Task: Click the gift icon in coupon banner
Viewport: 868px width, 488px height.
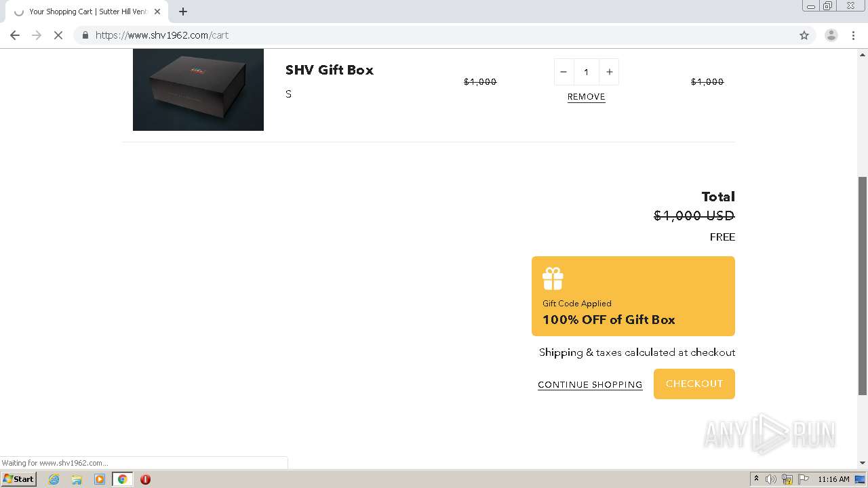Action: click(x=553, y=279)
